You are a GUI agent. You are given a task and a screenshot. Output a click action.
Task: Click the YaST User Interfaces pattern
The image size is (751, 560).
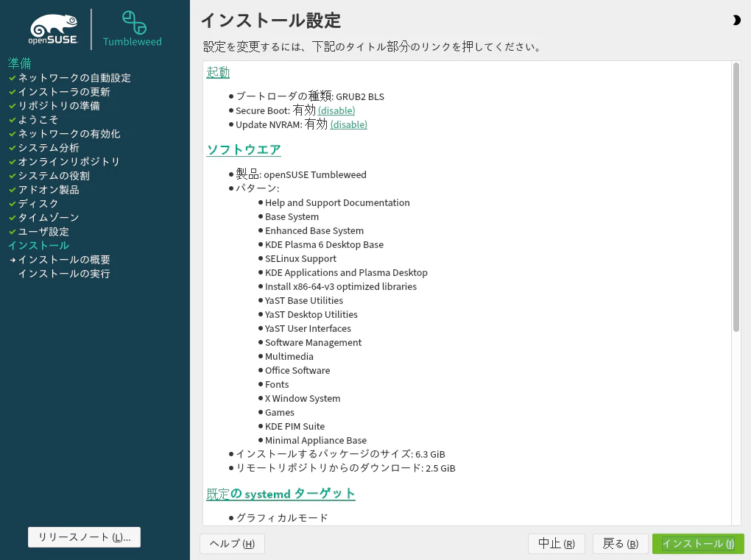pos(308,328)
